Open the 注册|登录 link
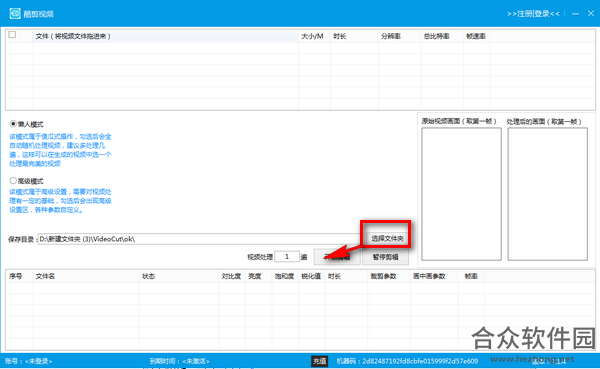The width and height of the screenshot is (600, 369). pos(533,14)
